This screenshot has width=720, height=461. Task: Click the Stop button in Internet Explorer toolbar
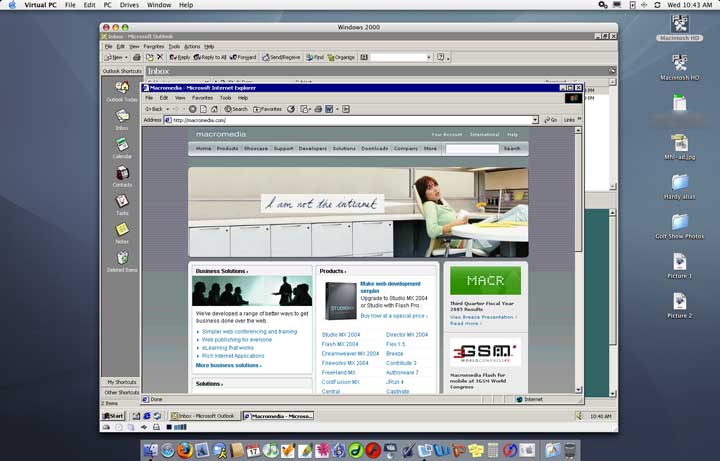click(193, 109)
